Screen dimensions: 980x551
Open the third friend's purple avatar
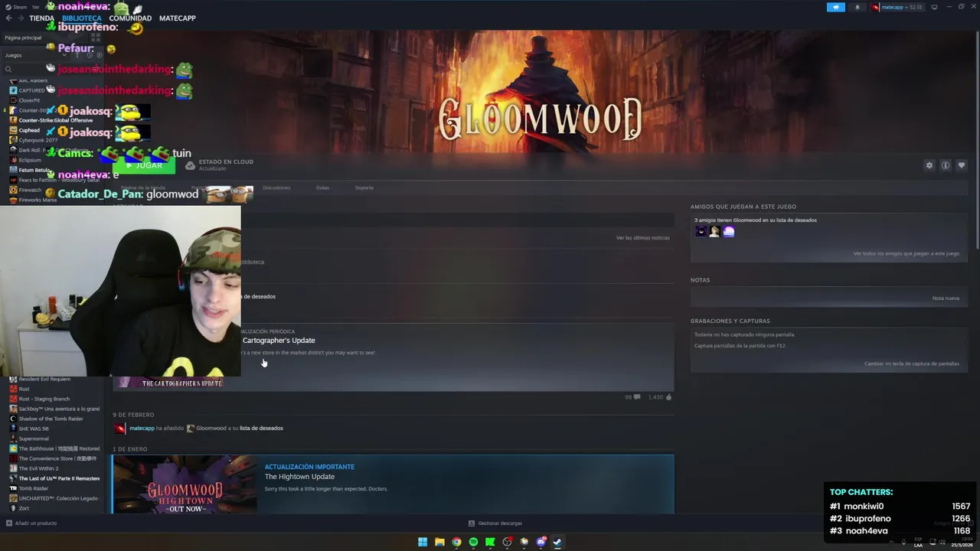tap(728, 231)
